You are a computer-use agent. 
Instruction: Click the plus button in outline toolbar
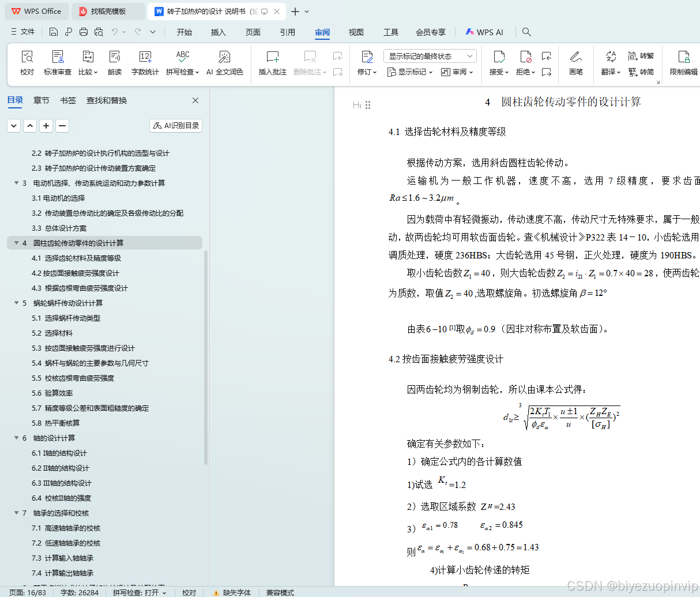click(x=47, y=125)
